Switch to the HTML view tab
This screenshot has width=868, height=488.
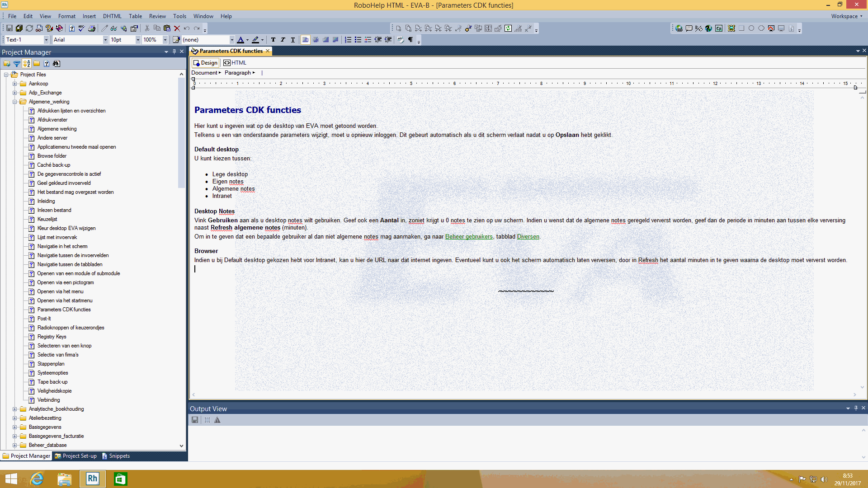[235, 63]
